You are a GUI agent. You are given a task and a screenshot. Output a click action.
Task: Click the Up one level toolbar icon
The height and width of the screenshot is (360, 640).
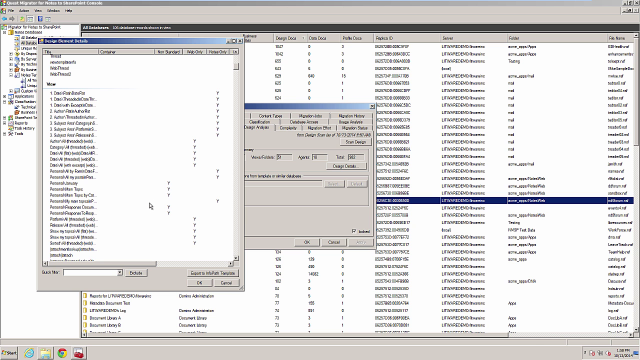click(x=22, y=19)
